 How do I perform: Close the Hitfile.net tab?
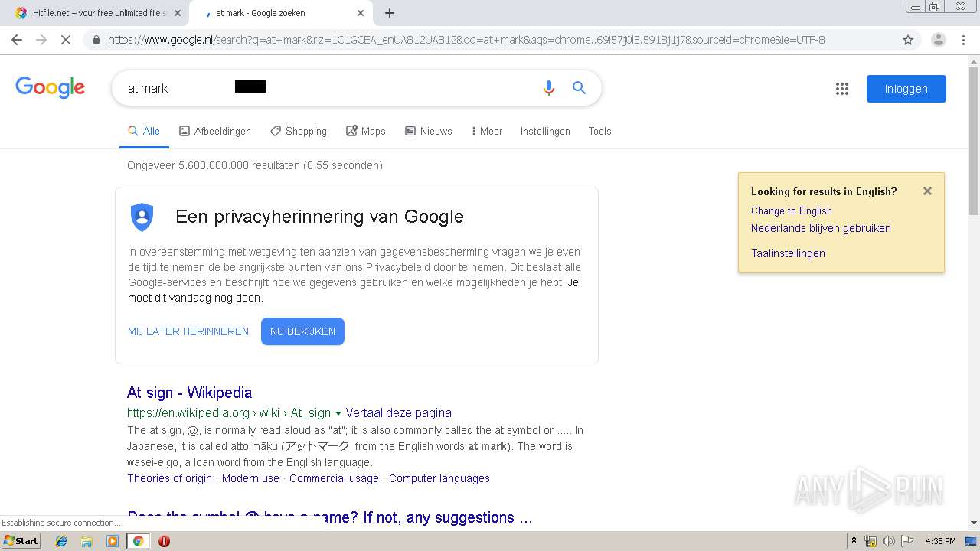[x=178, y=13]
